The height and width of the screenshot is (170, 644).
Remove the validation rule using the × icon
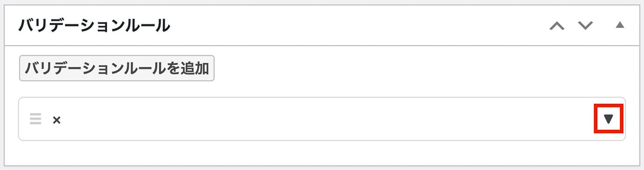pos(57,120)
